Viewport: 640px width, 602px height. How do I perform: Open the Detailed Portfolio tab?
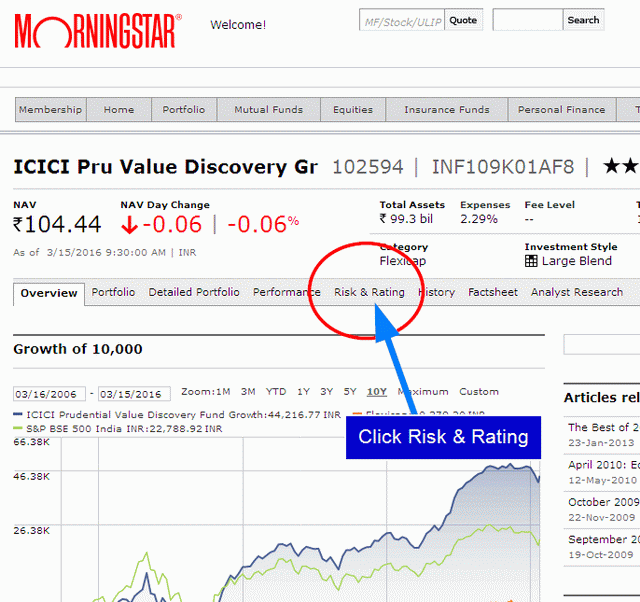click(x=194, y=292)
